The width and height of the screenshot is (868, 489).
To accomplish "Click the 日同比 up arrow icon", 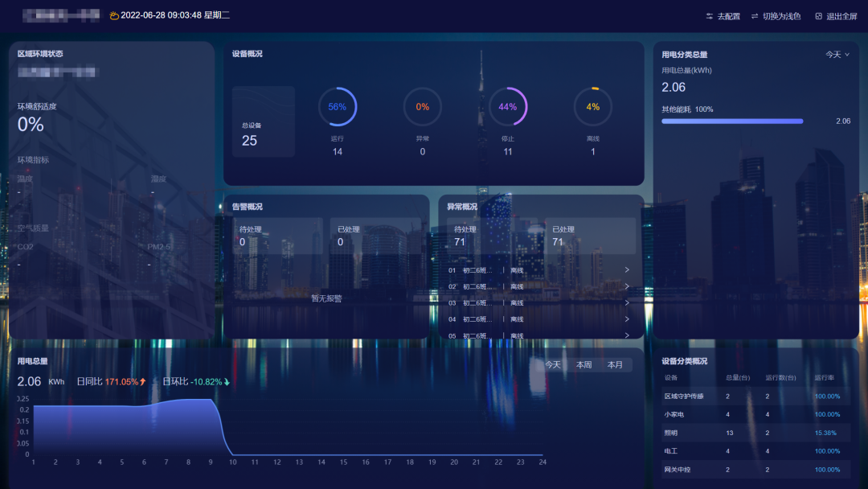I will click(143, 381).
